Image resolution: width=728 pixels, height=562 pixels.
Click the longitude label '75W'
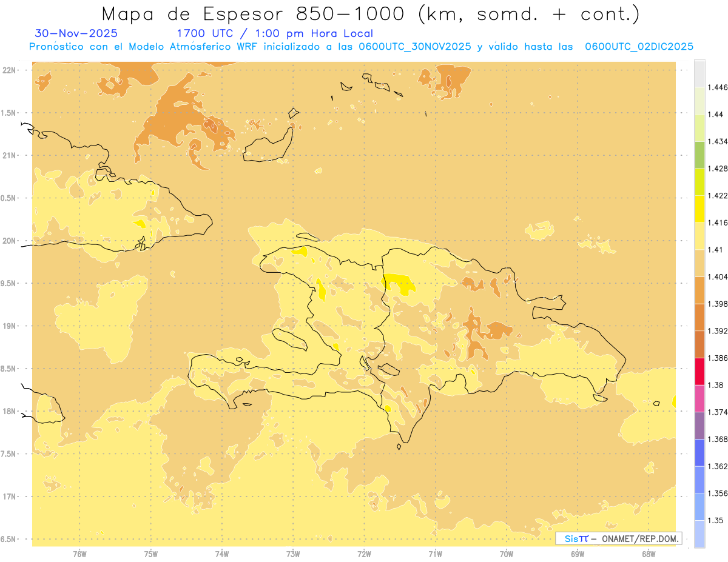coord(151,554)
